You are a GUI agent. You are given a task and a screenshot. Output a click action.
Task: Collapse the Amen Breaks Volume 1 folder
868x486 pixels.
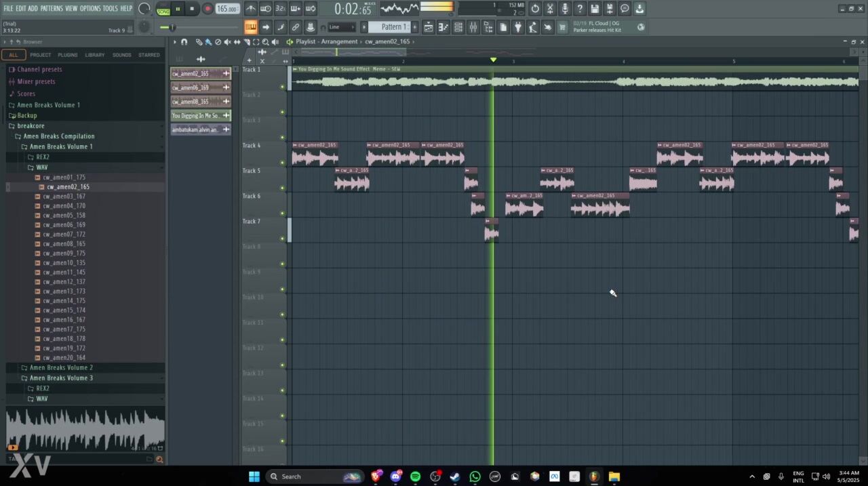tap(60, 146)
